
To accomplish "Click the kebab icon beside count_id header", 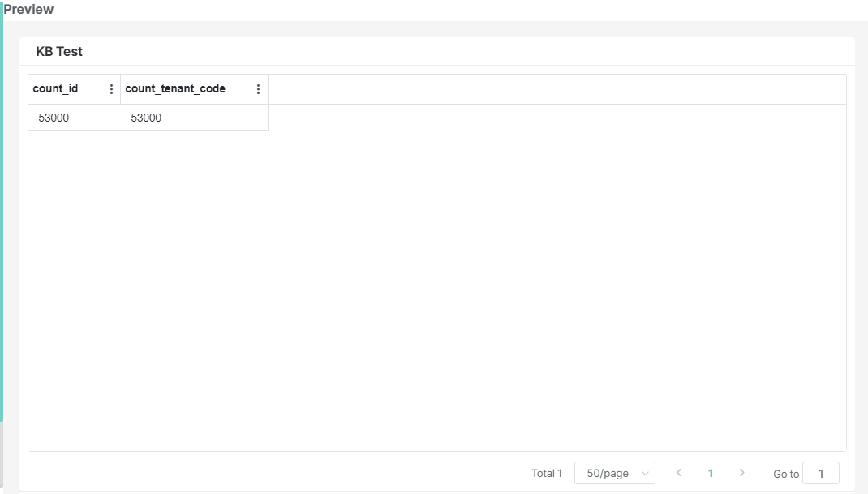I will coord(111,88).
